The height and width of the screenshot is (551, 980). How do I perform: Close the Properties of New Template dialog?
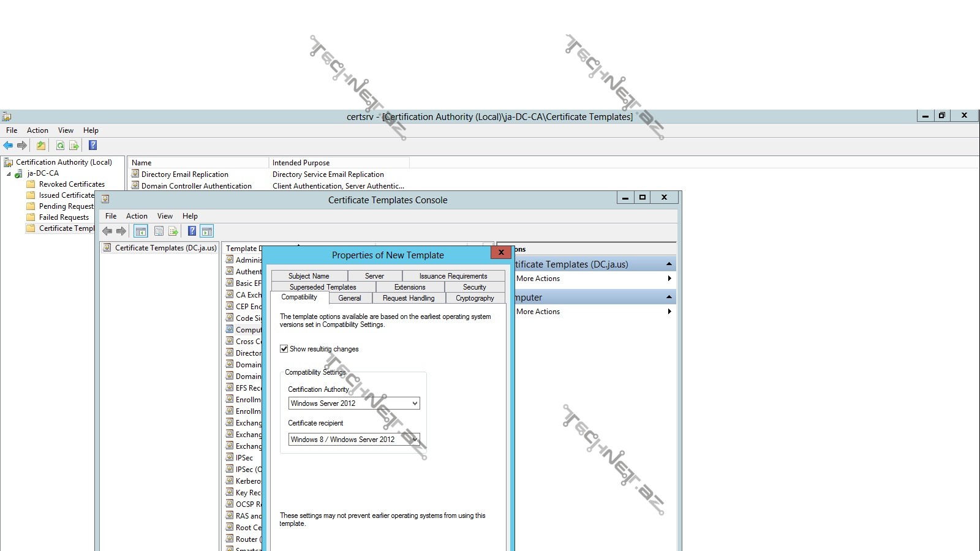point(501,252)
